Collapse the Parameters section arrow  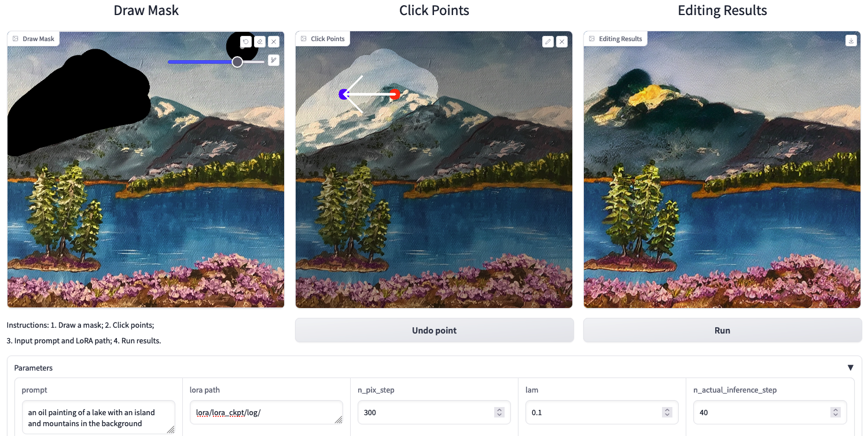point(851,368)
